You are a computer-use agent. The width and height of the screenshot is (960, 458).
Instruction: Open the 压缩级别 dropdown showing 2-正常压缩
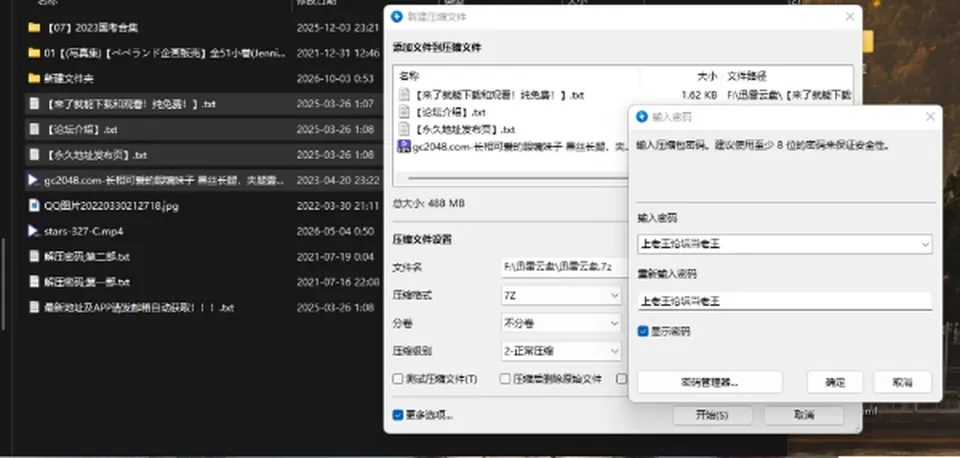[x=561, y=351]
